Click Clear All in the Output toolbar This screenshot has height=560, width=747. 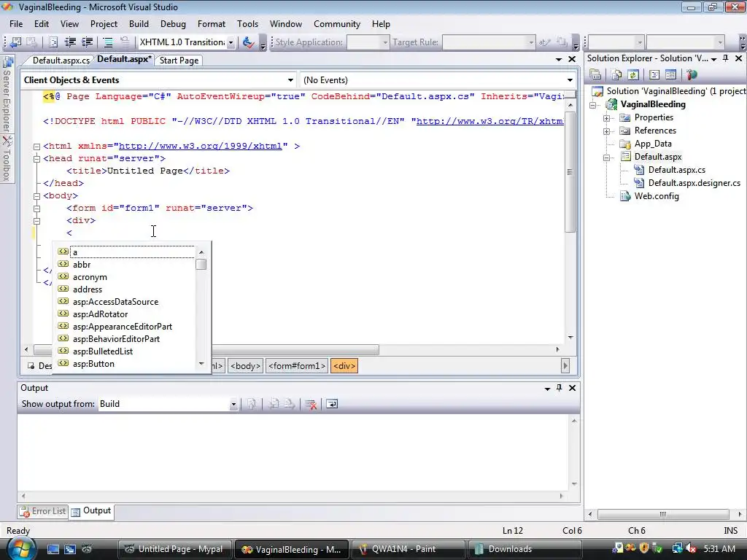311,404
